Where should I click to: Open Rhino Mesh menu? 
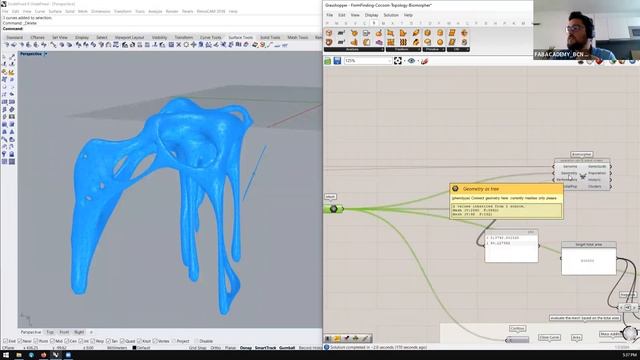point(83,11)
